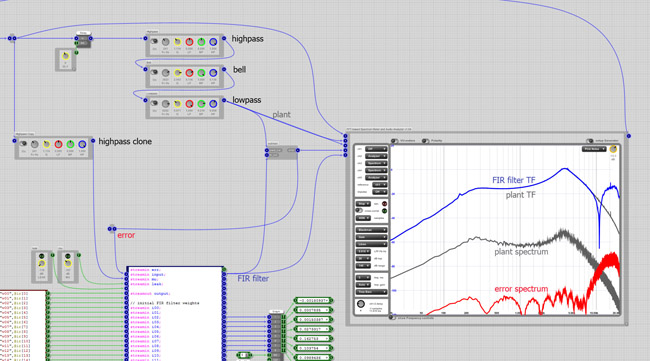The height and width of the screenshot is (361, 650).
Task: Open the channel 5 dropdown showing Analyzer
Action: pos(376,177)
